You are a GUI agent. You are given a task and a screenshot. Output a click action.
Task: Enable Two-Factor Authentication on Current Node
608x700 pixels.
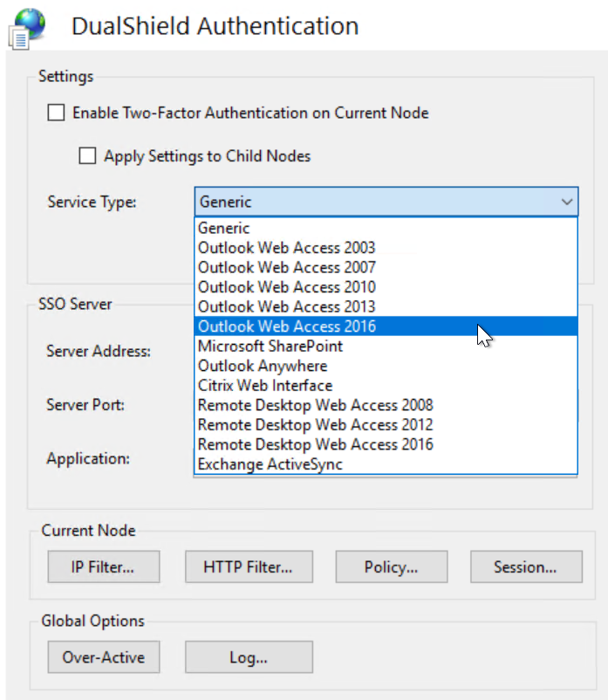coord(57,113)
